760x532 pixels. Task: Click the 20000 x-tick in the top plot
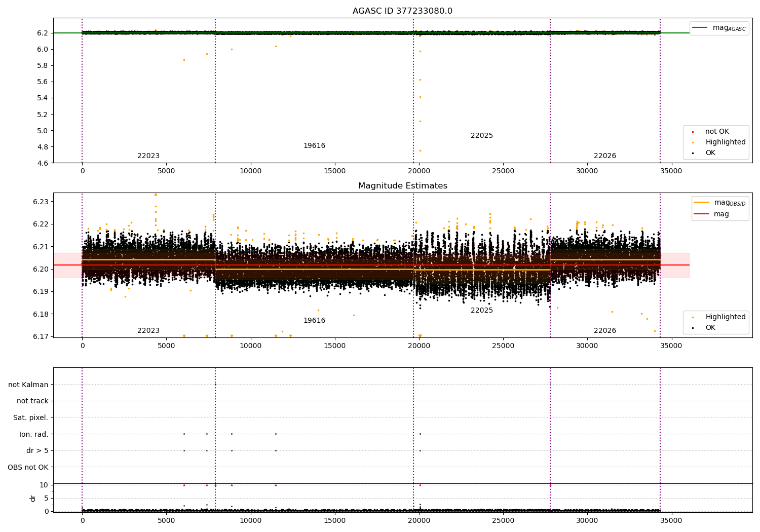tap(419, 171)
